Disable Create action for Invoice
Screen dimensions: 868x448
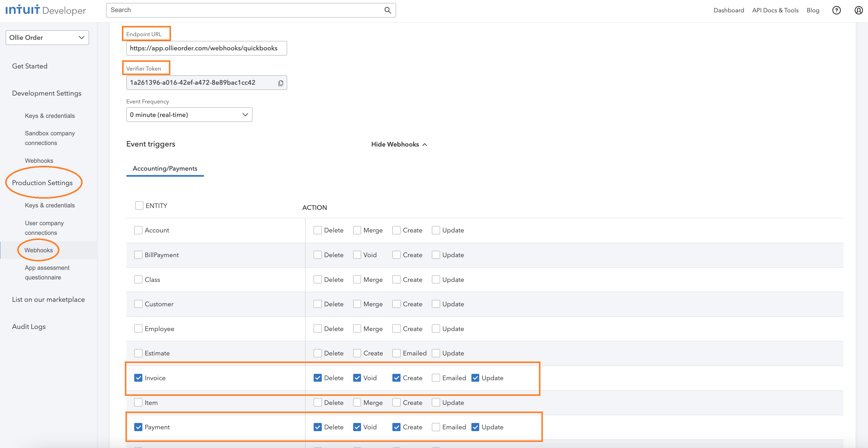396,377
